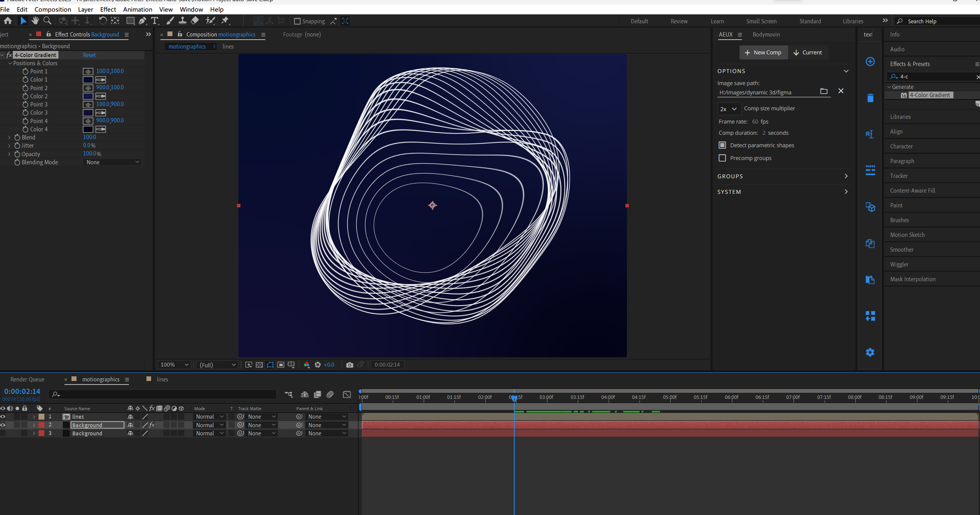Browse folder for image save path

pyautogui.click(x=823, y=91)
